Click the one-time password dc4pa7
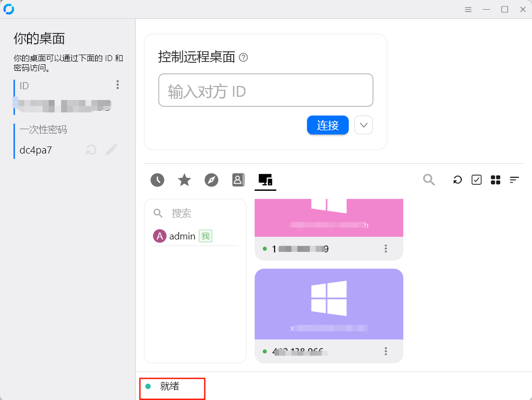The height and width of the screenshot is (400, 532). click(36, 150)
